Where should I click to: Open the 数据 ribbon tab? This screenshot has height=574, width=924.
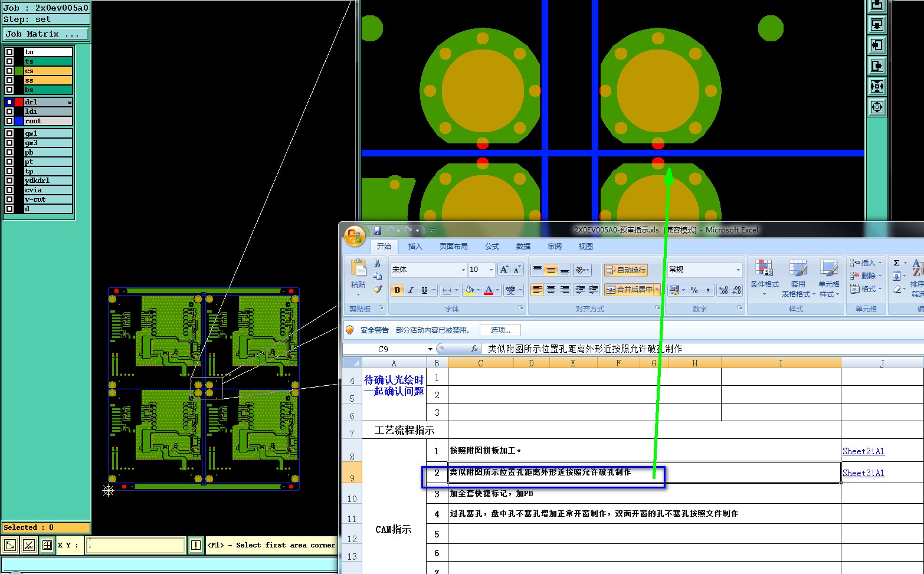click(x=523, y=247)
